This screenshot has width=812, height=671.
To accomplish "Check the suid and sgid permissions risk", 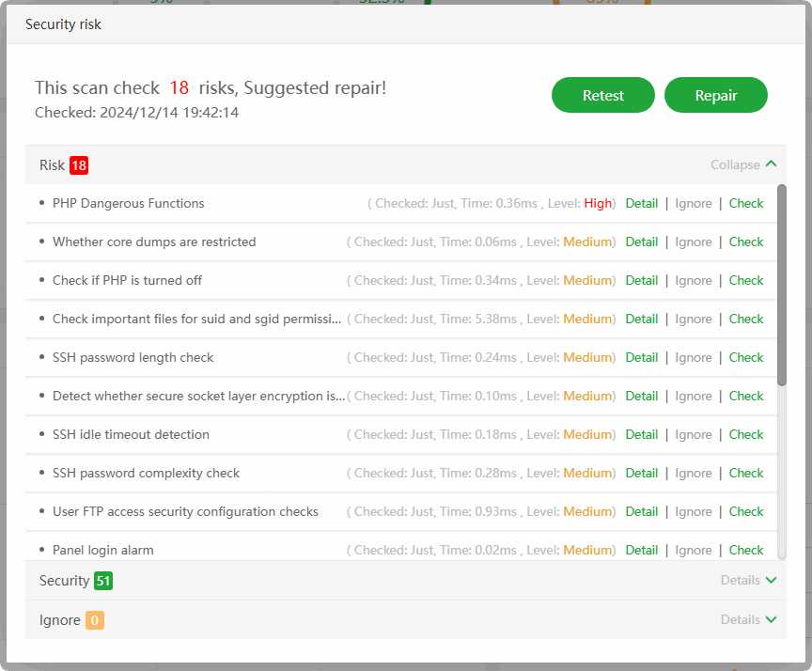I will (x=746, y=319).
